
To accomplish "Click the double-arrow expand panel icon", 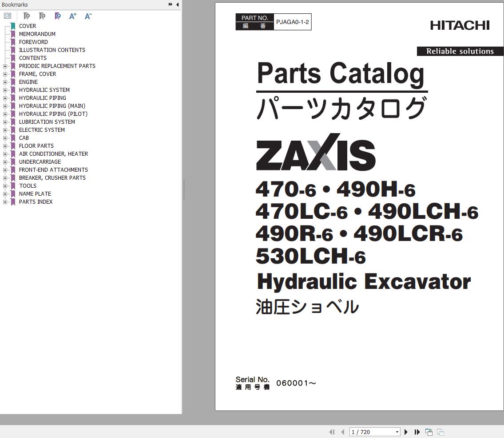I will [171, 4].
